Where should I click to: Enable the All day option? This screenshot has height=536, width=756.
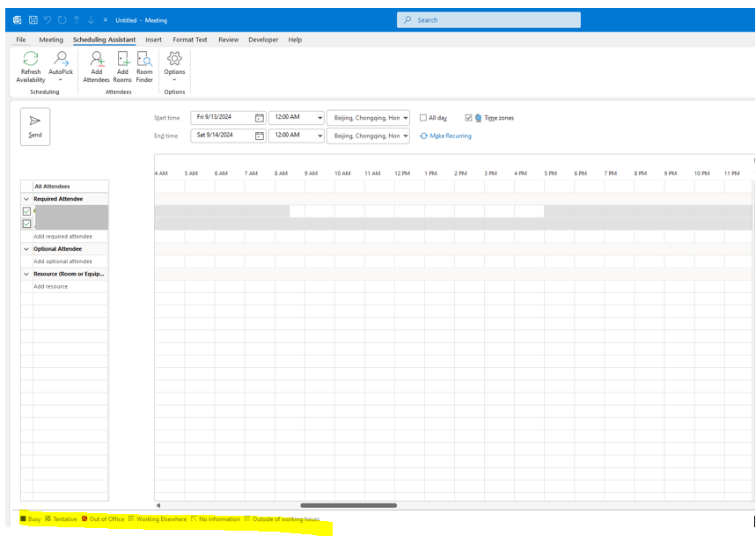click(424, 117)
